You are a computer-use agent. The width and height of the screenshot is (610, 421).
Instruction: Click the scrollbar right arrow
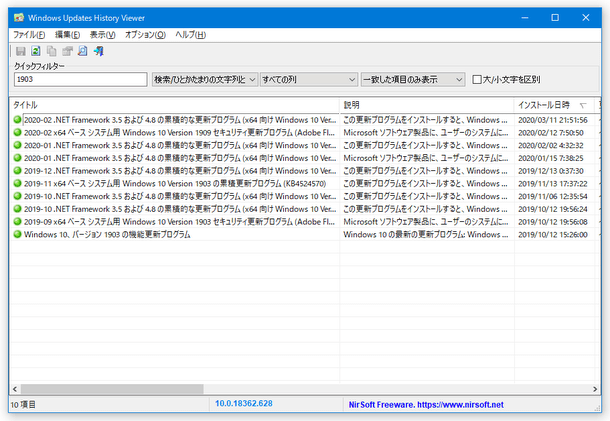(x=595, y=389)
